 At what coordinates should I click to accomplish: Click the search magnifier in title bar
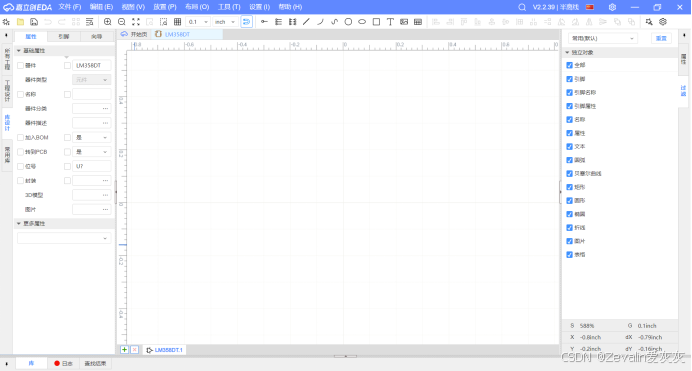[x=522, y=7]
